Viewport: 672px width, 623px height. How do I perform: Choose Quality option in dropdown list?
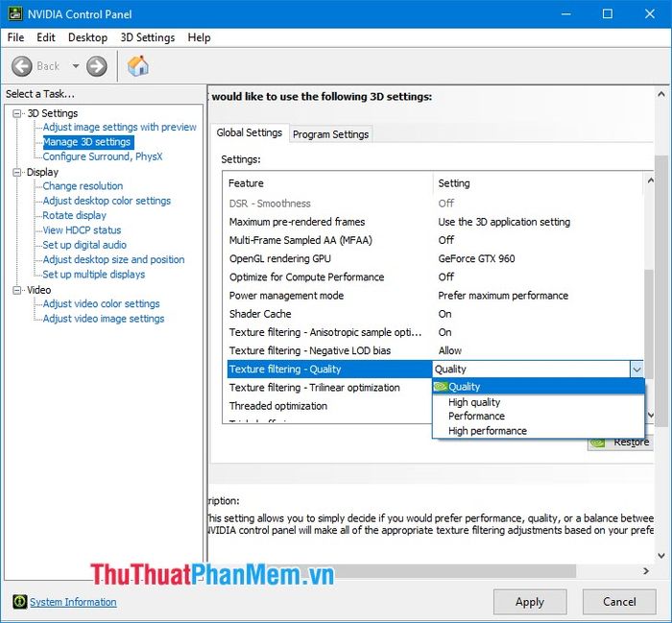pyautogui.click(x=539, y=387)
